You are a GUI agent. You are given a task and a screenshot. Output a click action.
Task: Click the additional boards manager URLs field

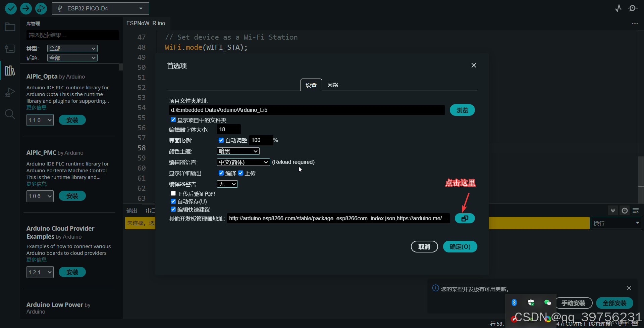(x=338, y=218)
